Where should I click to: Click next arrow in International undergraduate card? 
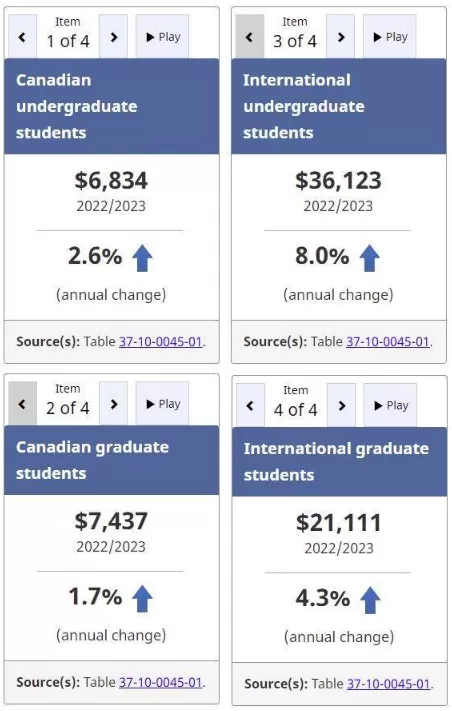(340, 37)
